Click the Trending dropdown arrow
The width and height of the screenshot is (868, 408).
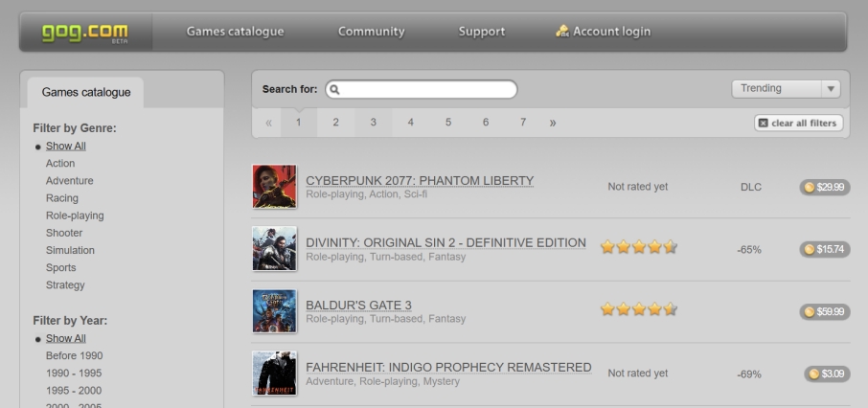click(x=831, y=88)
